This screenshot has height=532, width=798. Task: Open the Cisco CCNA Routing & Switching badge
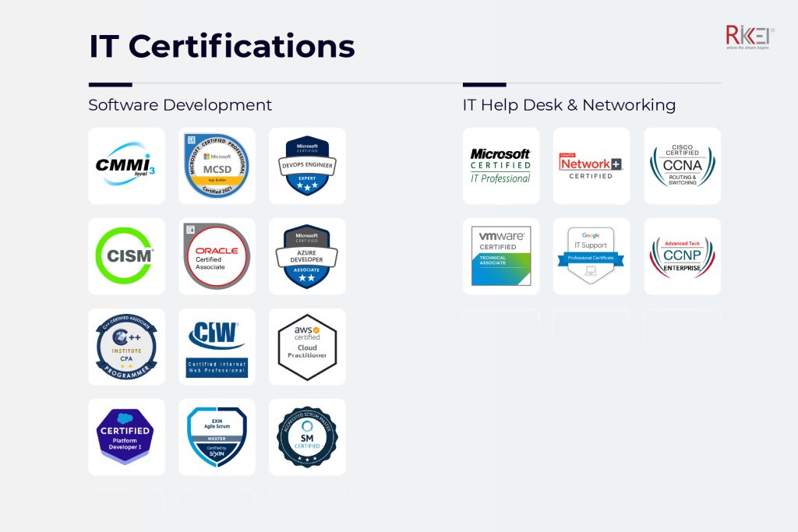pyautogui.click(x=683, y=166)
